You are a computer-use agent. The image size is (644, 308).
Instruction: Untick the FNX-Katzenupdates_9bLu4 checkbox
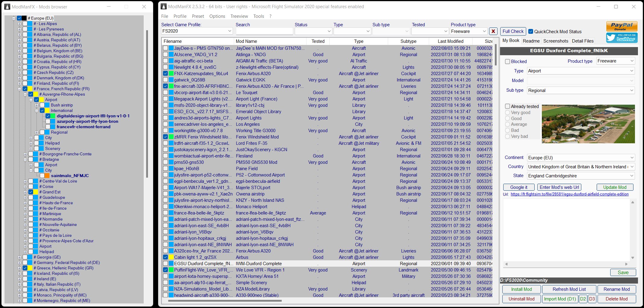(x=165, y=73)
